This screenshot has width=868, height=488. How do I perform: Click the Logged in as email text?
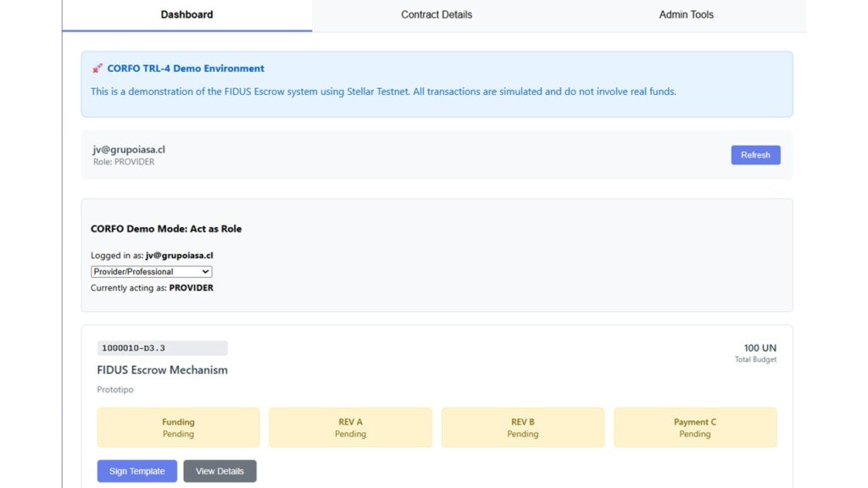click(152, 256)
